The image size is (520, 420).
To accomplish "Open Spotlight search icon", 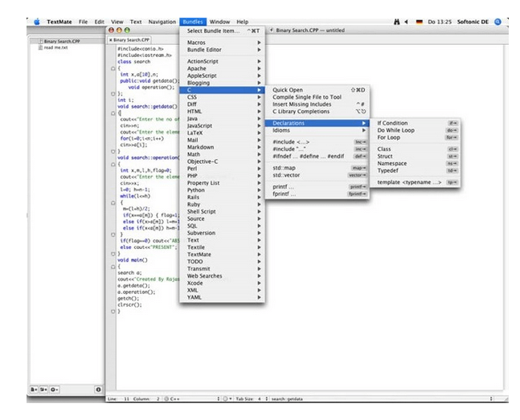I will tap(497, 22).
